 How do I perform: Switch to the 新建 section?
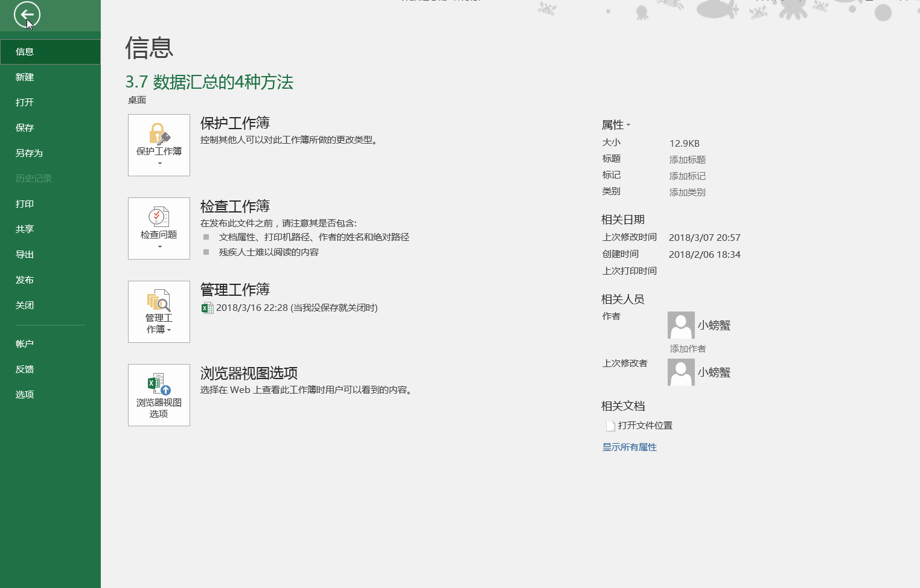[24, 77]
